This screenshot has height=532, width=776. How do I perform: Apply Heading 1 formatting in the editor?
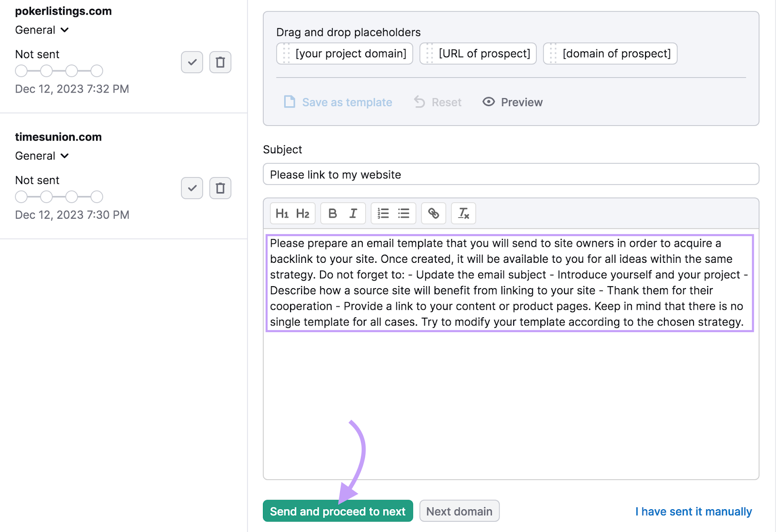point(283,213)
